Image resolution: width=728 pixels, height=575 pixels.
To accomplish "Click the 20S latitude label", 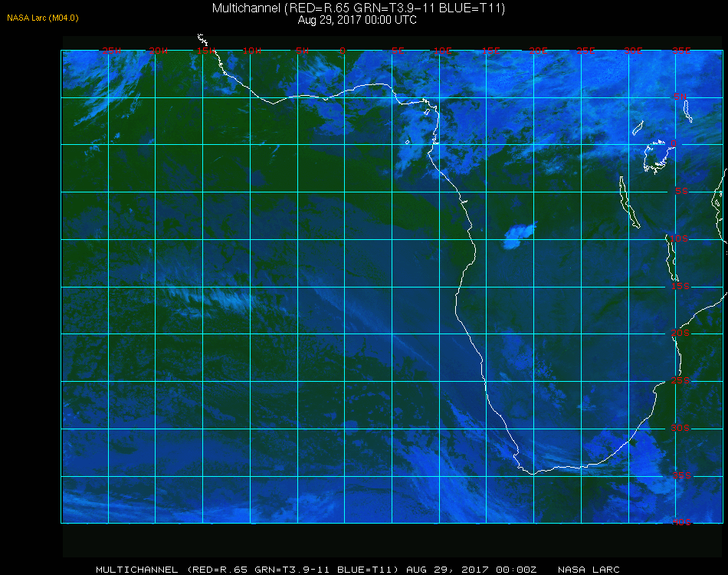I will [x=680, y=333].
